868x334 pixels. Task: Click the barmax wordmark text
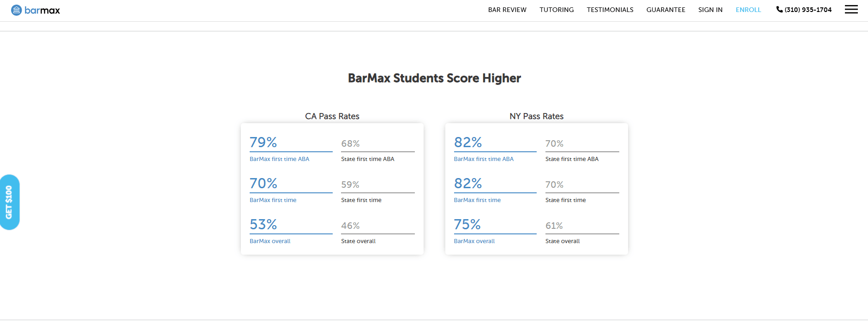pos(42,10)
